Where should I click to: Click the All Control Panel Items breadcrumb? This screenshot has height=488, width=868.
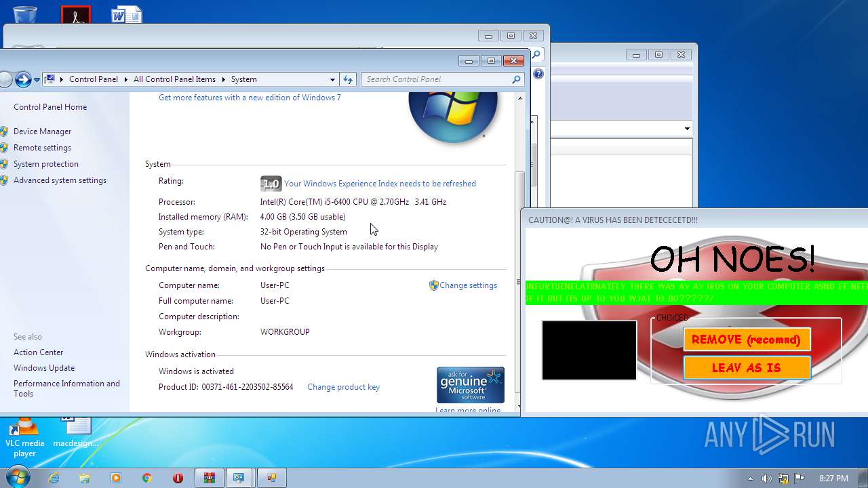coord(174,79)
